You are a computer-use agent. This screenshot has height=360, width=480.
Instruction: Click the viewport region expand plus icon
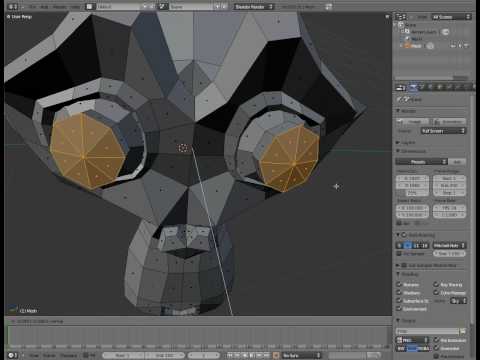387,16
